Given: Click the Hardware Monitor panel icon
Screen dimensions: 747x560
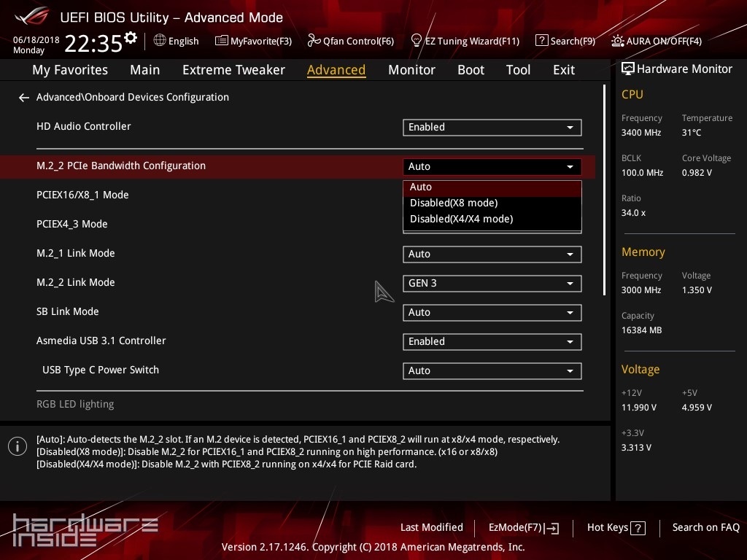Looking at the screenshot, I should point(628,69).
